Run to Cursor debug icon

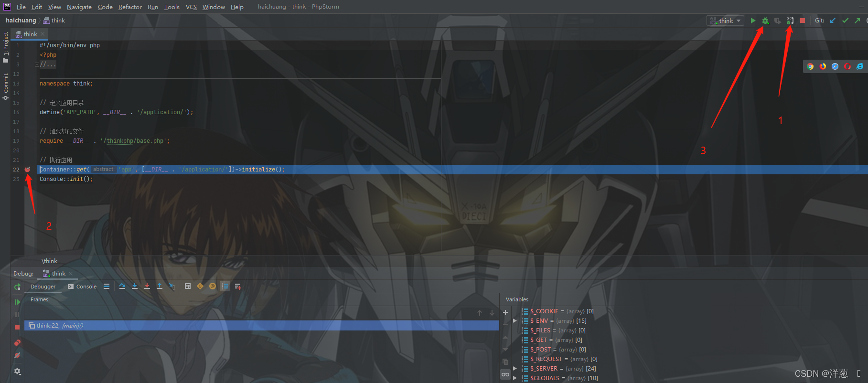point(172,287)
